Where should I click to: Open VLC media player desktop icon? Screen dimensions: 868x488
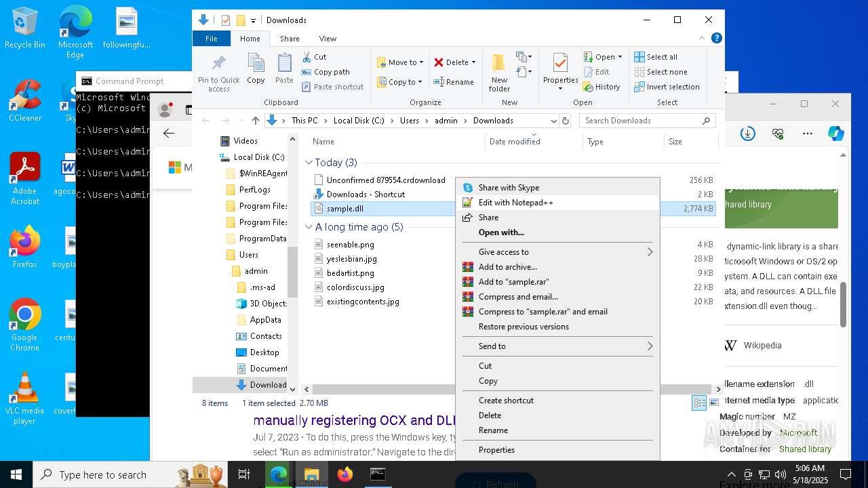coord(25,399)
